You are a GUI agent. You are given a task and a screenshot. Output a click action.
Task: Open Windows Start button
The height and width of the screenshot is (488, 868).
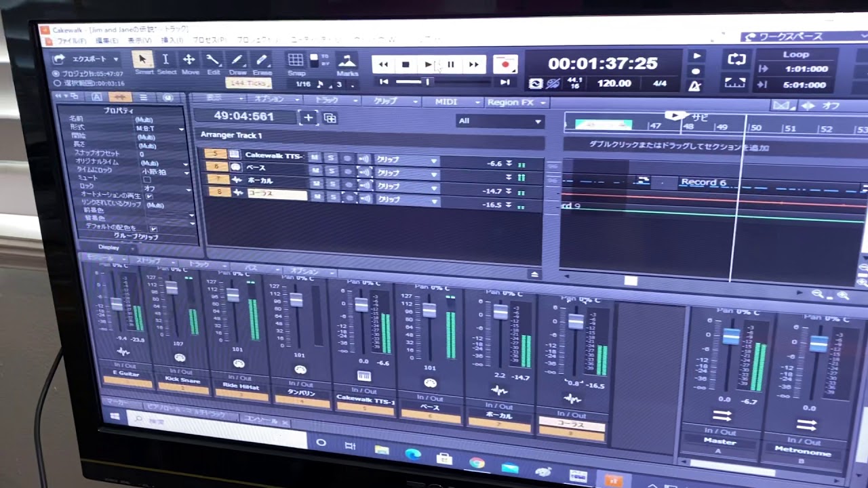(x=115, y=418)
